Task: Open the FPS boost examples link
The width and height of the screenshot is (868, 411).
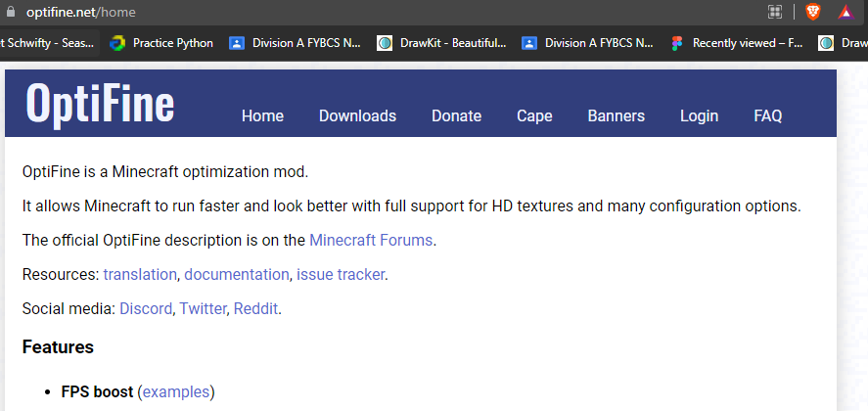Action: (x=176, y=392)
